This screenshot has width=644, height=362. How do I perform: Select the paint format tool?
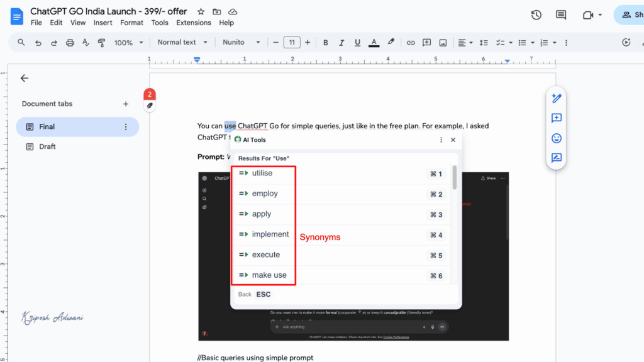pyautogui.click(x=101, y=42)
